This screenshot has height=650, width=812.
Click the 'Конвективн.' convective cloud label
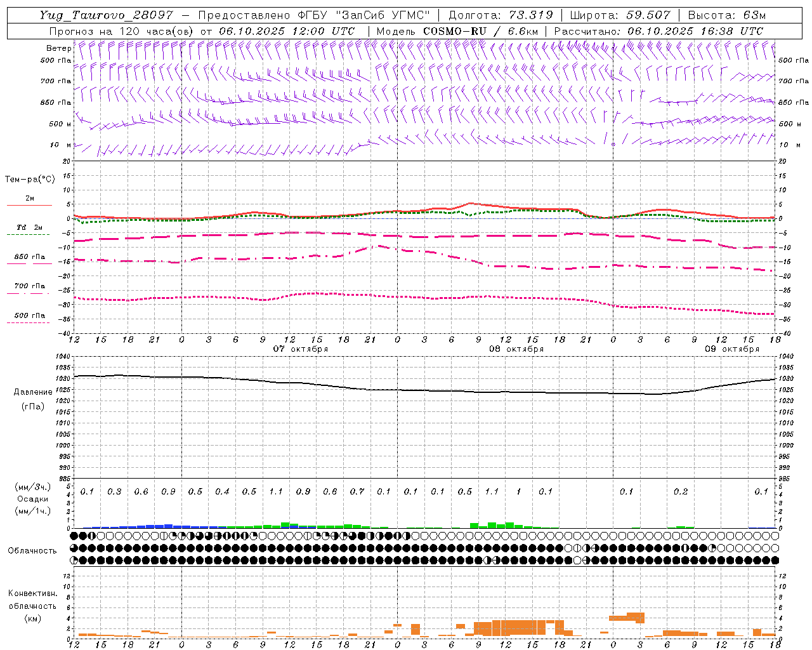32,594
